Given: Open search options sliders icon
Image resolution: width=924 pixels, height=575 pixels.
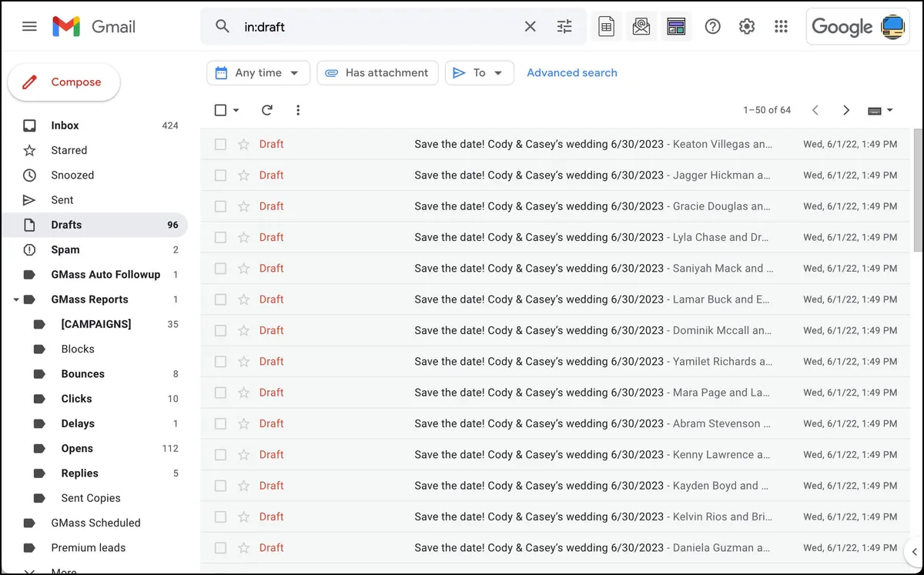Looking at the screenshot, I should (564, 27).
